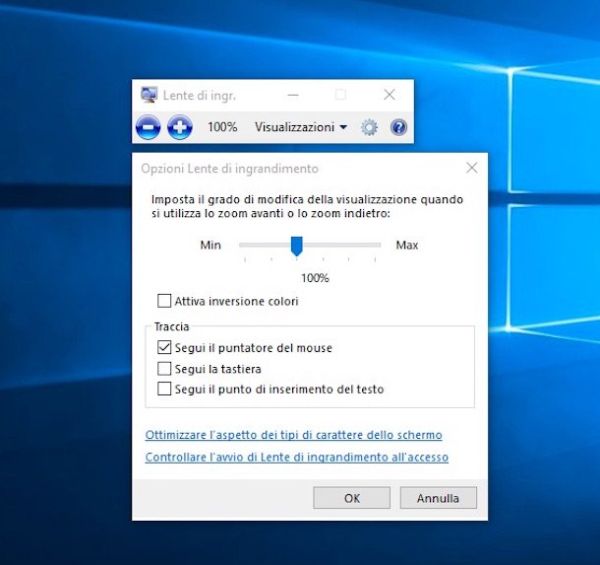The width and height of the screenshot is (600, 565).
Task: Close the Lente di ingr. window
Action: click(389, 95)
